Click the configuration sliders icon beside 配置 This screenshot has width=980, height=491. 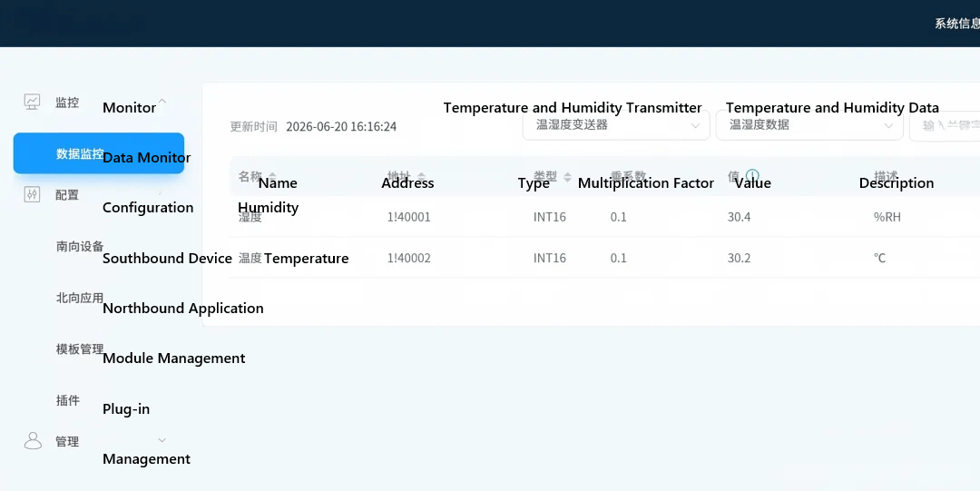click(32, 194)
